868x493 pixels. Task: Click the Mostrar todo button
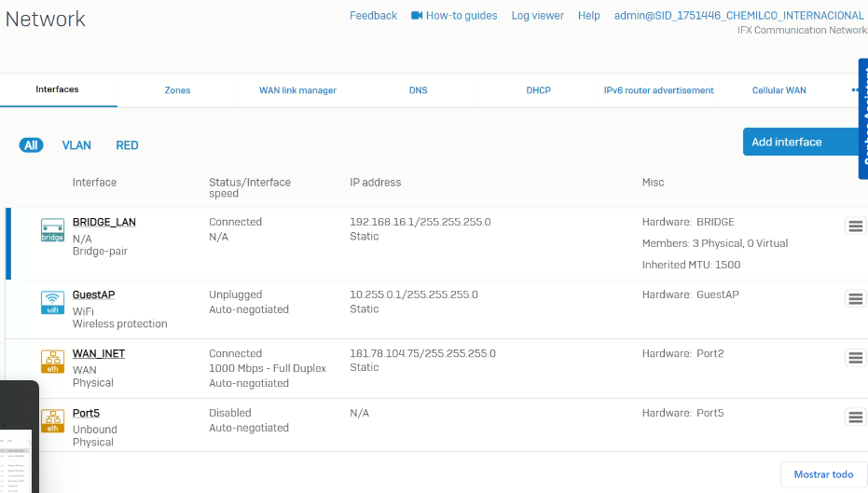coord(823,474)
